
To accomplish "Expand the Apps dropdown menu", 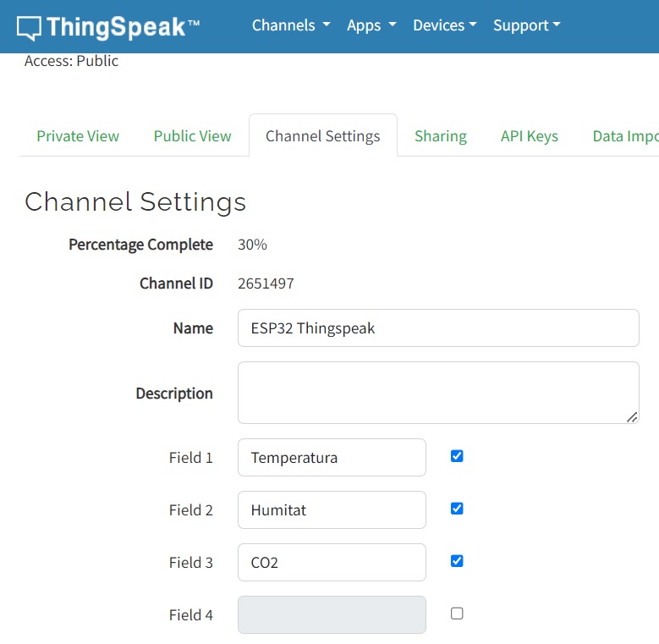I will [371, 25].
